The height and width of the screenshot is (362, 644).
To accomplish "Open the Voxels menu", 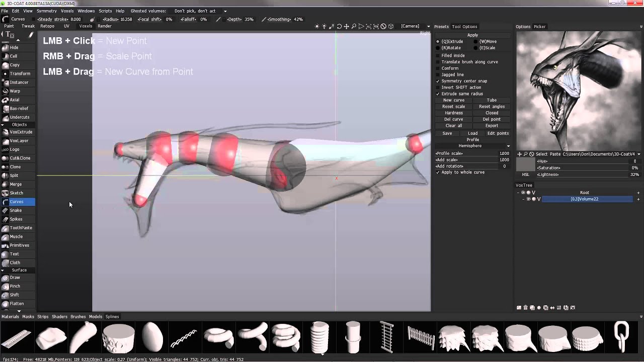I will point(67,11).
